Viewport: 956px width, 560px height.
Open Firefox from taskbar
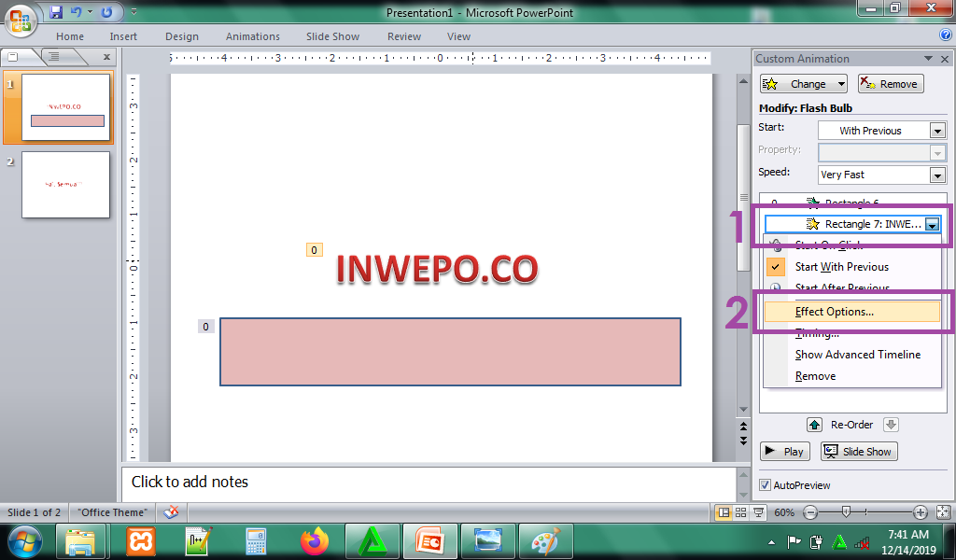pyautogui.click(x=314, y=541)
